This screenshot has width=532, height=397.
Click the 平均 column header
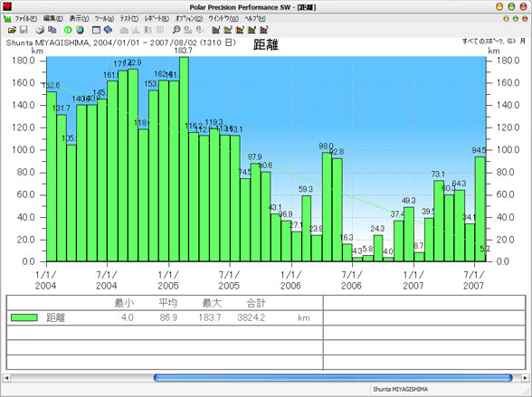(x=168, y=303)
